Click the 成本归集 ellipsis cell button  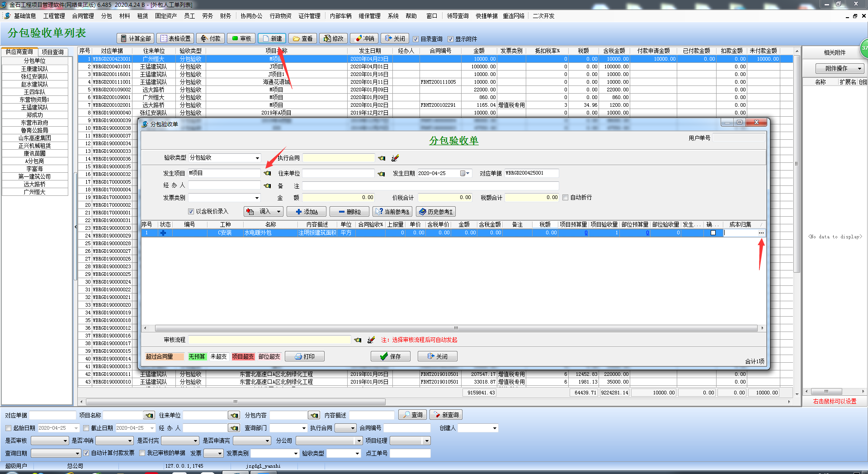tap(761, 233)
